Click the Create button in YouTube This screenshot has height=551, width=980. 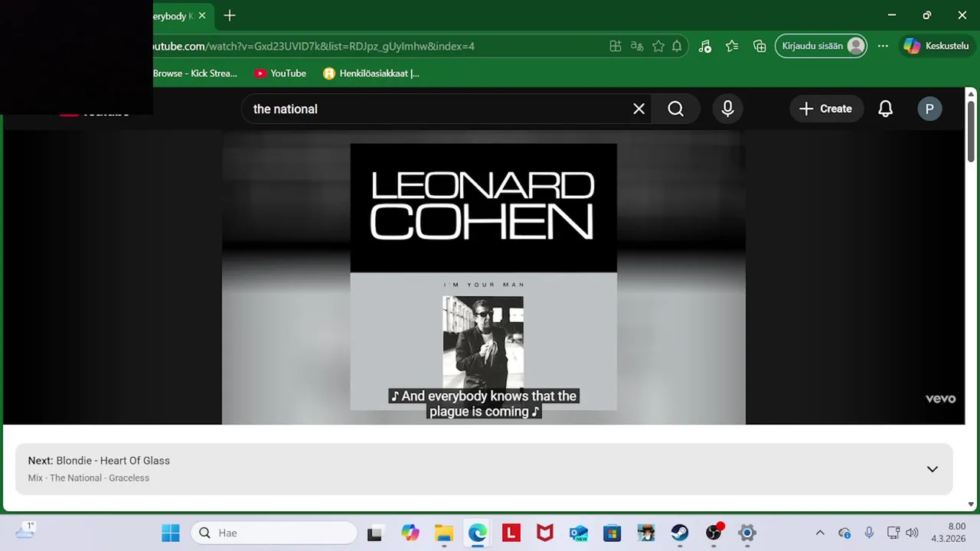pos(825,109)
